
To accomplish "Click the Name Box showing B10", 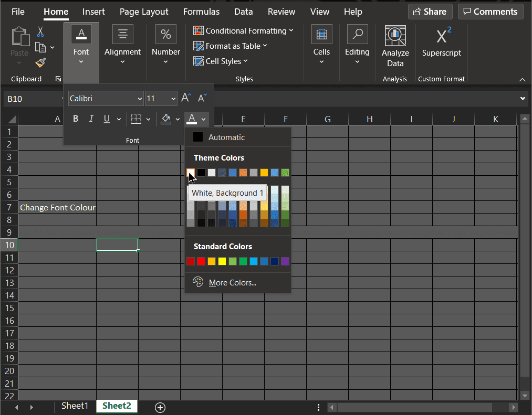I will coord(32,99).
